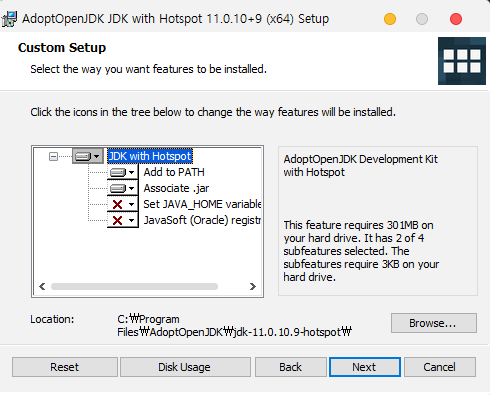Screen dimensions: 490x395
Task: Click the install location path text
Action: coord(234,325)
